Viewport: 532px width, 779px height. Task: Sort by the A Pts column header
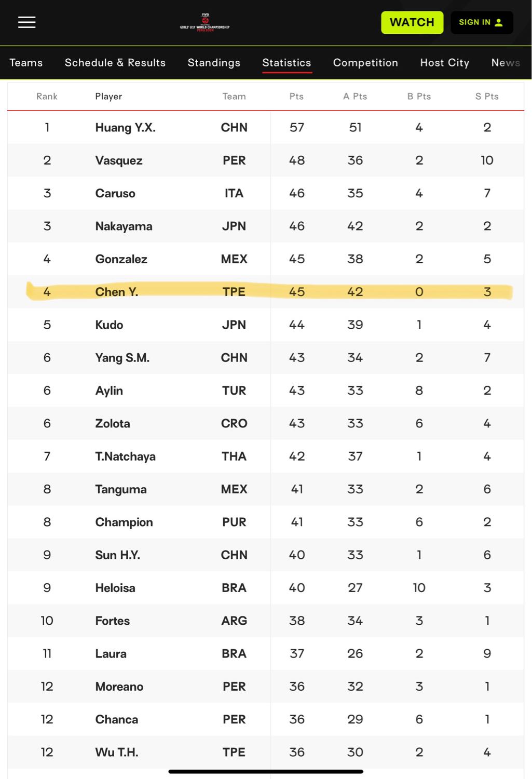click(355, 96)
